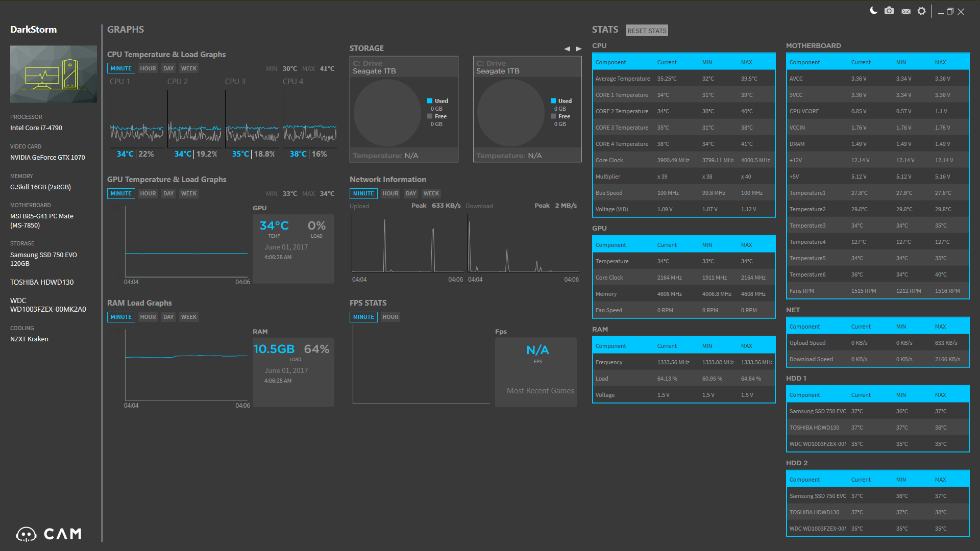Click Download Speed row in NET table
The height and width of the screenshot is (551, 980).
877,359
